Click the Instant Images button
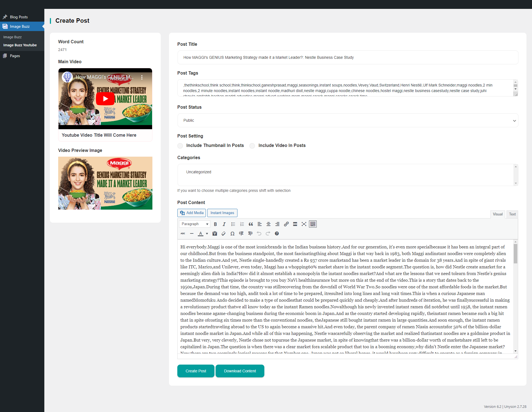The width and height of the screenshot is (532, 412). pyautogui.click(x=222, y=213)
